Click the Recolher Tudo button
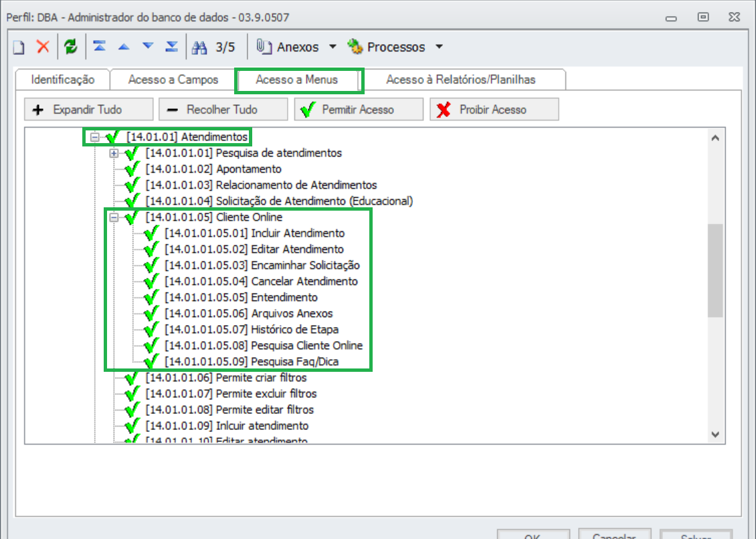The height and width of the screenshot is (539, 756). click(223, 110)
